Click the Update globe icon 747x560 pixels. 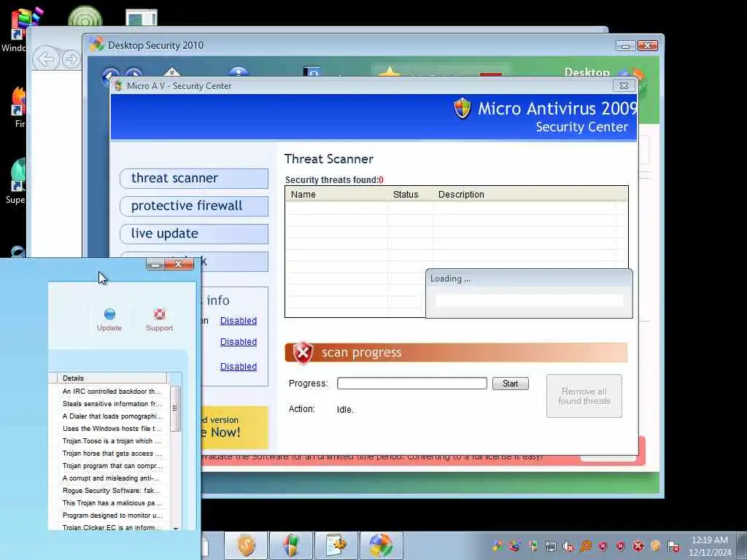click(109, 314)
